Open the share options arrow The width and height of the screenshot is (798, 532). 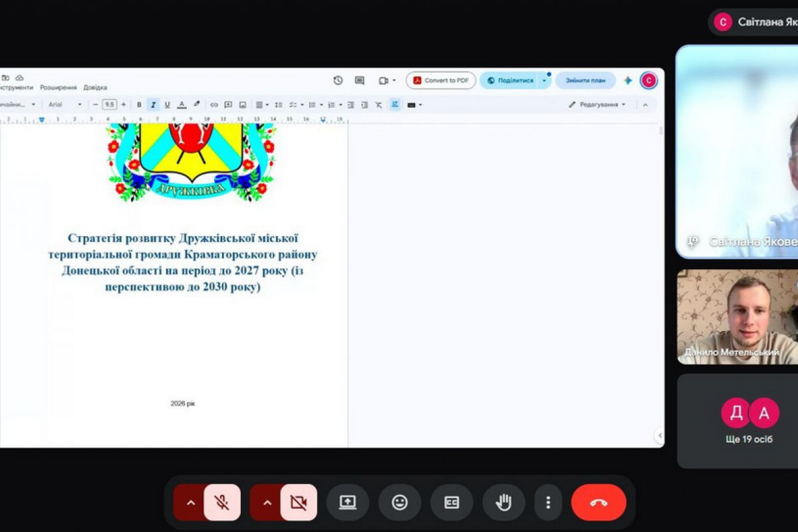point(545,80)
